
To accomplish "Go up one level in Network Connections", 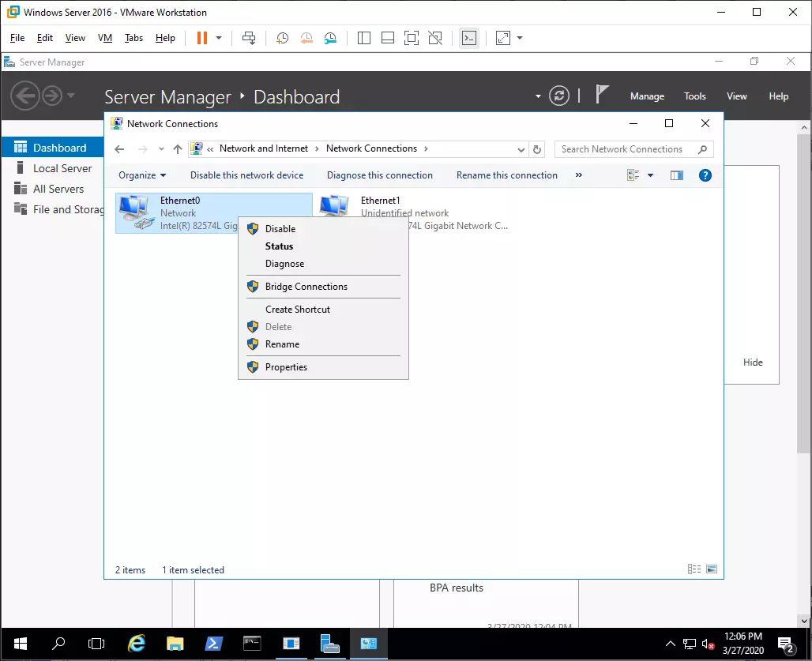I will click(178, 149).
